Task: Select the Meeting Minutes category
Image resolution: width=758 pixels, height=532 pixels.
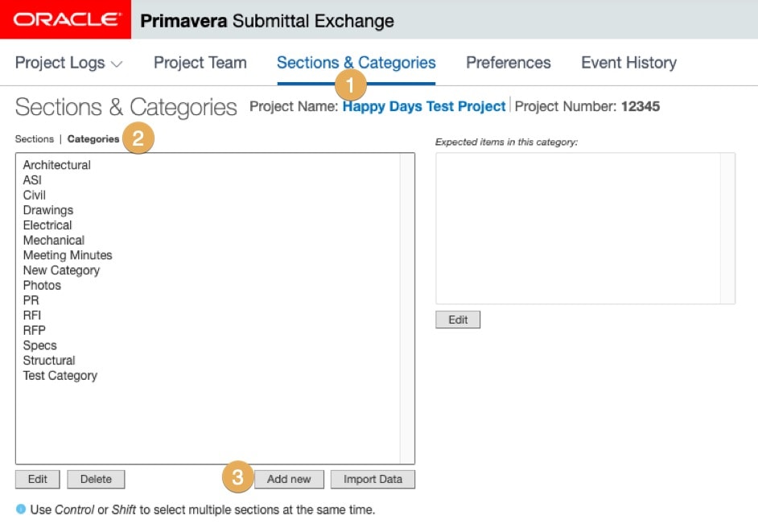Action: (68, 255)
